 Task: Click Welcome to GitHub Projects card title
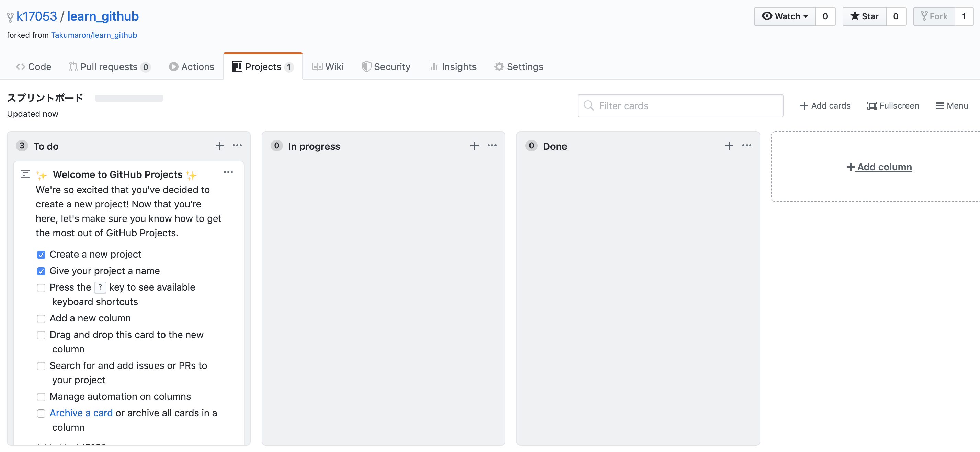[x=117, y=174]
